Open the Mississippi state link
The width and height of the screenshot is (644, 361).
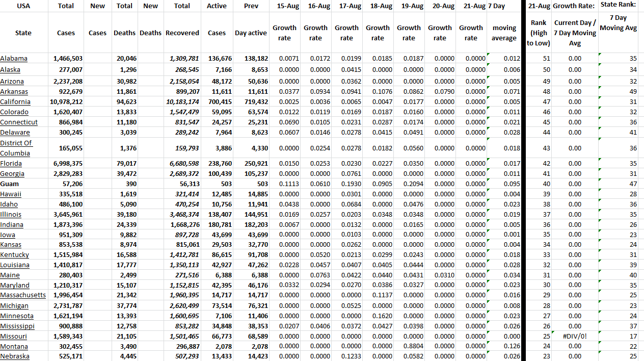[17, 326]
